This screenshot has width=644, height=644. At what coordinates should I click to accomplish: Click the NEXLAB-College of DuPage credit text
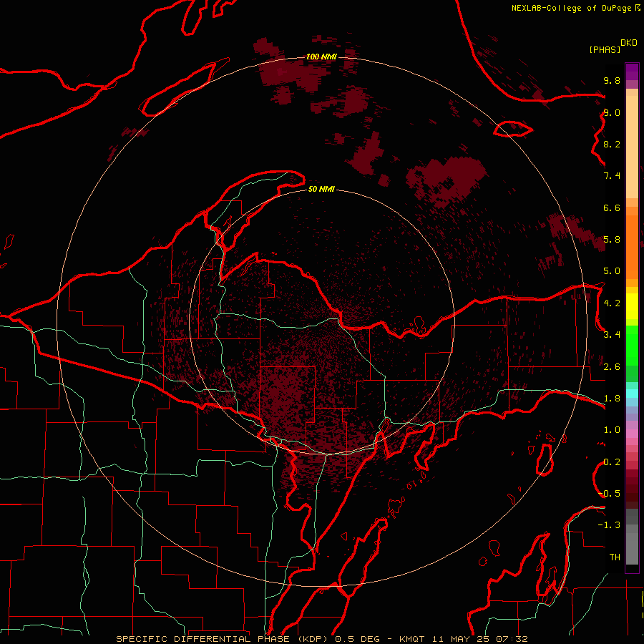575,8
